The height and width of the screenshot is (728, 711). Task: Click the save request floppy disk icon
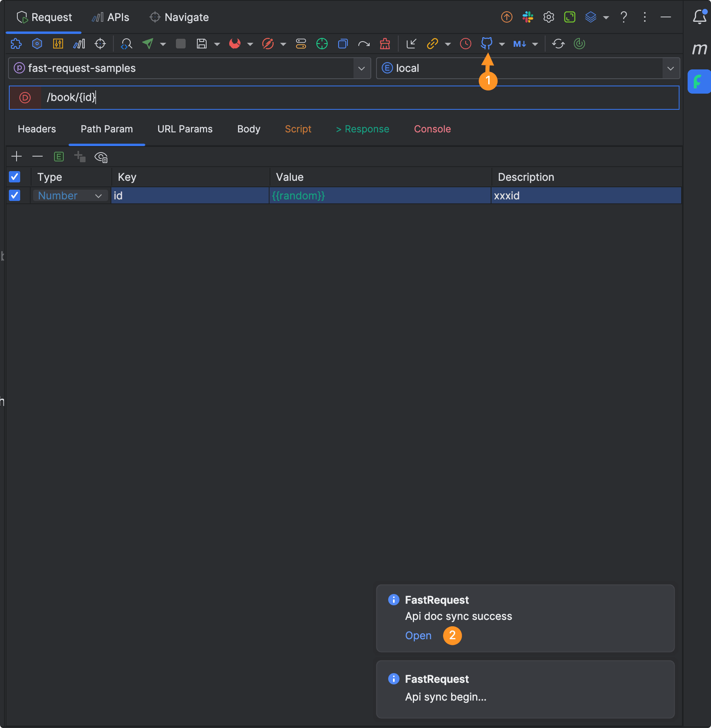201,44
